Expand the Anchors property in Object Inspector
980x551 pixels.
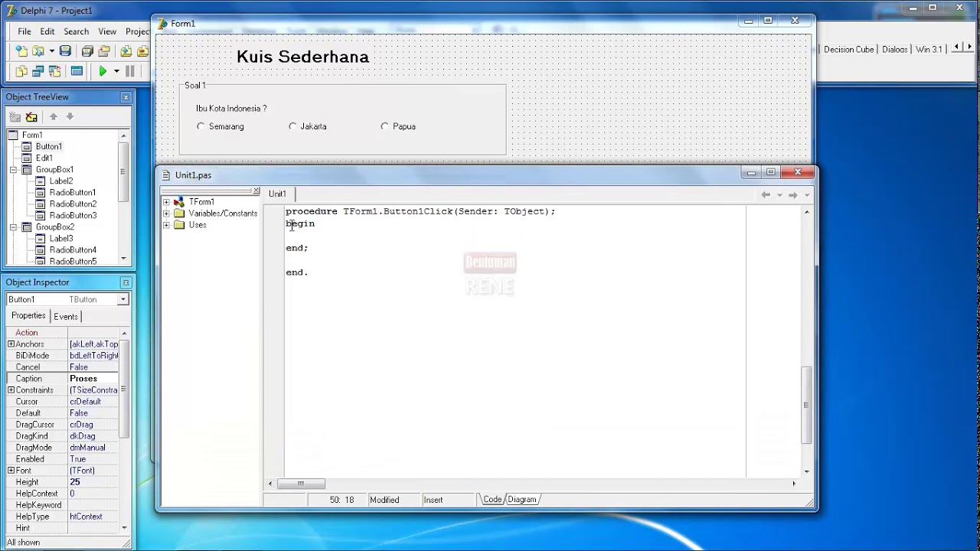pos(11,344)
